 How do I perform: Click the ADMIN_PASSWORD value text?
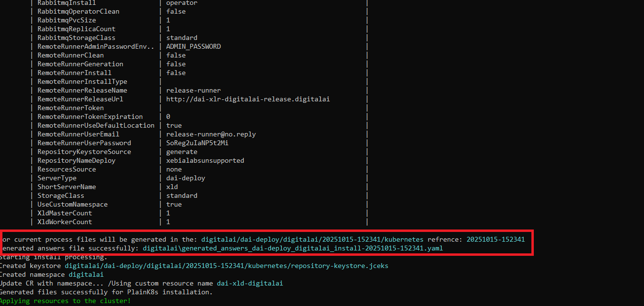194,46
